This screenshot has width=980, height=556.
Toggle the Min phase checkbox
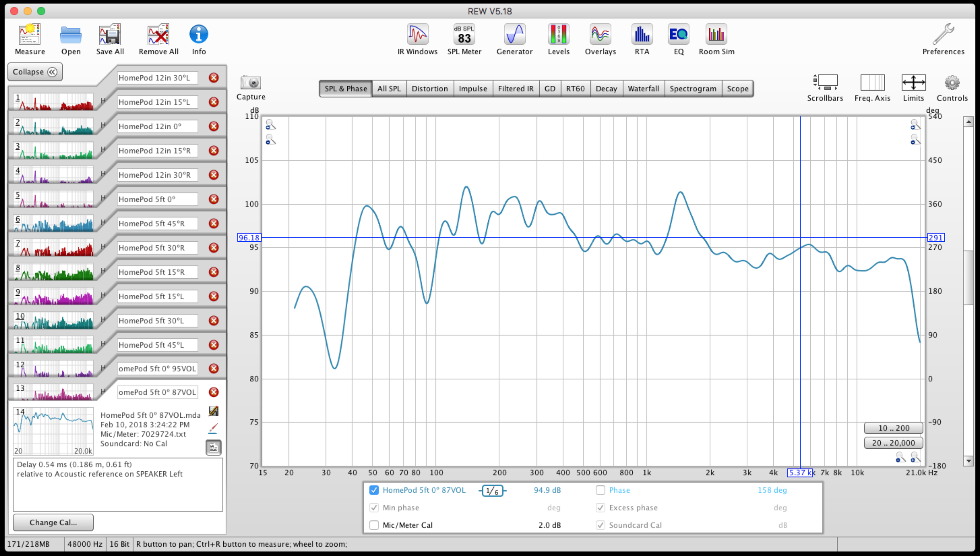374,508
